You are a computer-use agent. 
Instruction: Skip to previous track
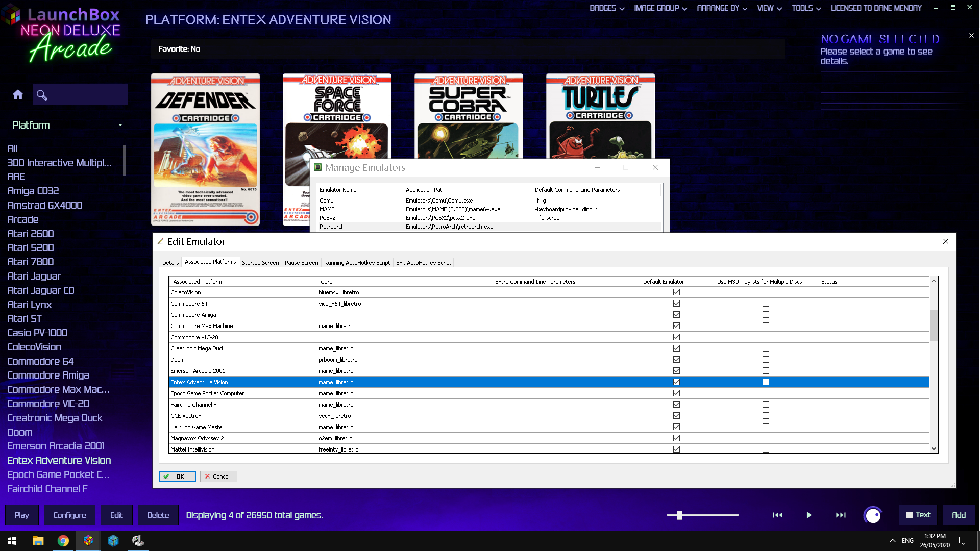[777, 515]
